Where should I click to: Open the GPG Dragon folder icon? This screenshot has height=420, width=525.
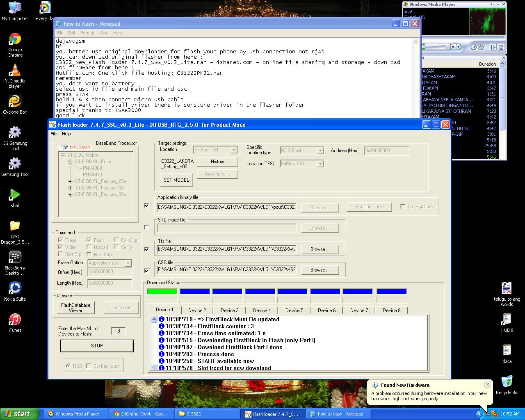point(15,232)
